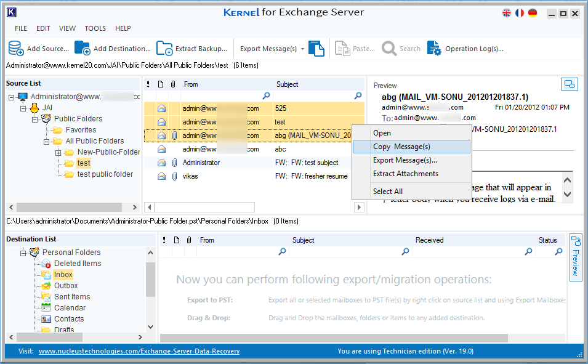Viewport: 588px width, 364px height.
Task: Toggle preview layout icon in Preview pane
Action: point(570,84)
